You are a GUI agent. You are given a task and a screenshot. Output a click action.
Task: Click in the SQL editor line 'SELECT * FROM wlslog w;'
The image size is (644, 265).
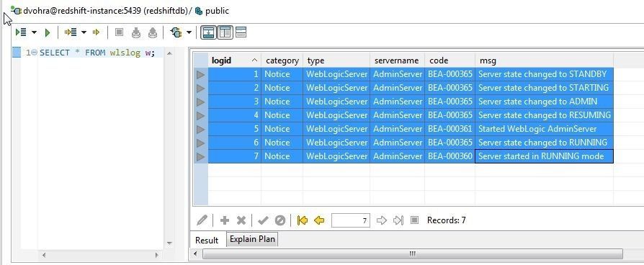coord(97,53)
